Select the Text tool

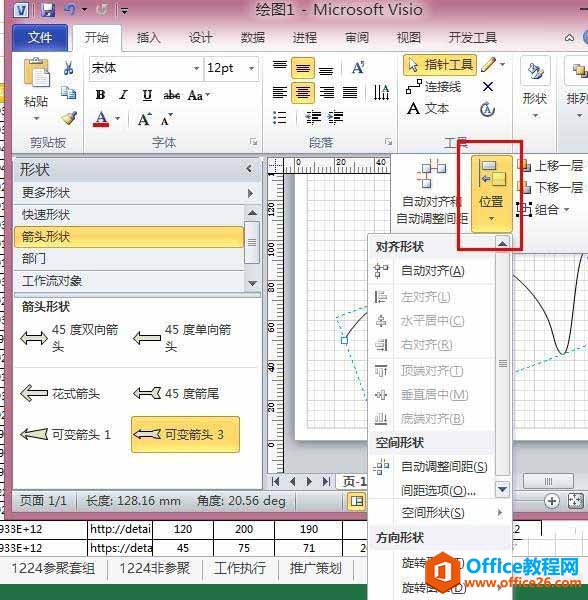[427, 109]
